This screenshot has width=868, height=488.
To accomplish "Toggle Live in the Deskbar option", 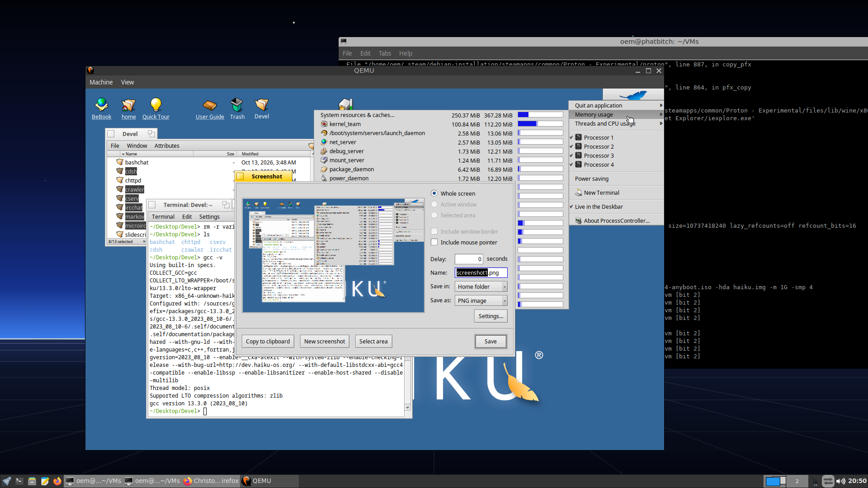I will click(x=617, y=206).
